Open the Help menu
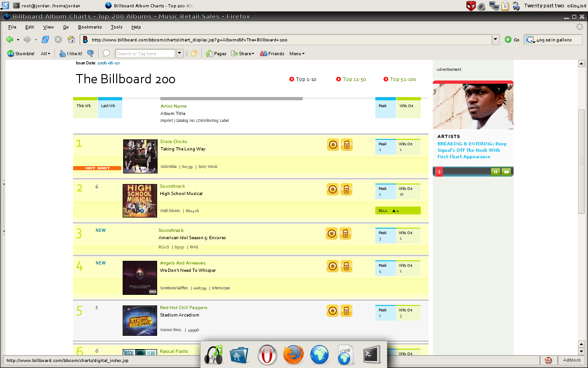The image size is (588, 368). [x=136, y=27]
